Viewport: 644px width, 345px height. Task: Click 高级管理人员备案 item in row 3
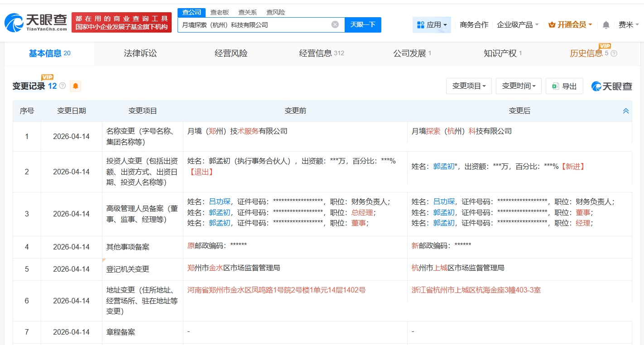click(x=143, y=214)
